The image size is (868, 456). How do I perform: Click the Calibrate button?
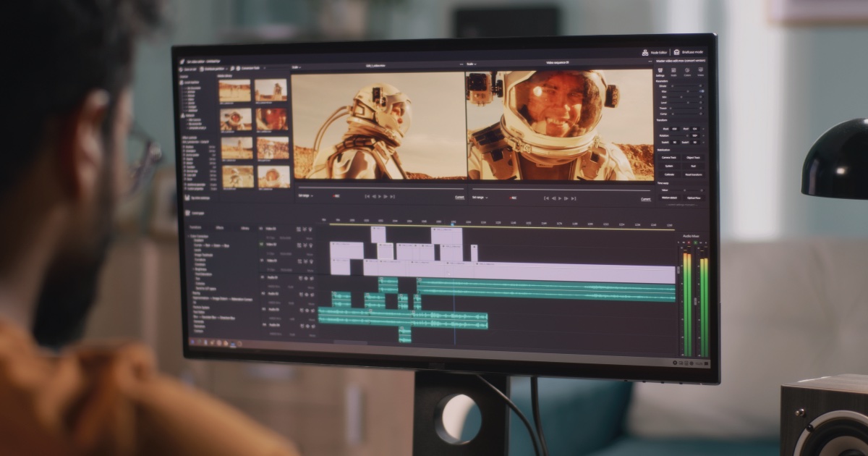pos(668,174)
